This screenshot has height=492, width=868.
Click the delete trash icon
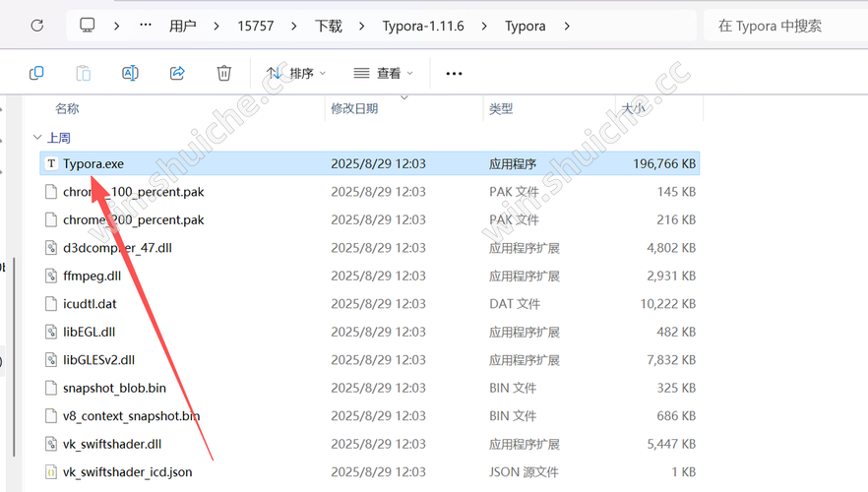(223, 73)
